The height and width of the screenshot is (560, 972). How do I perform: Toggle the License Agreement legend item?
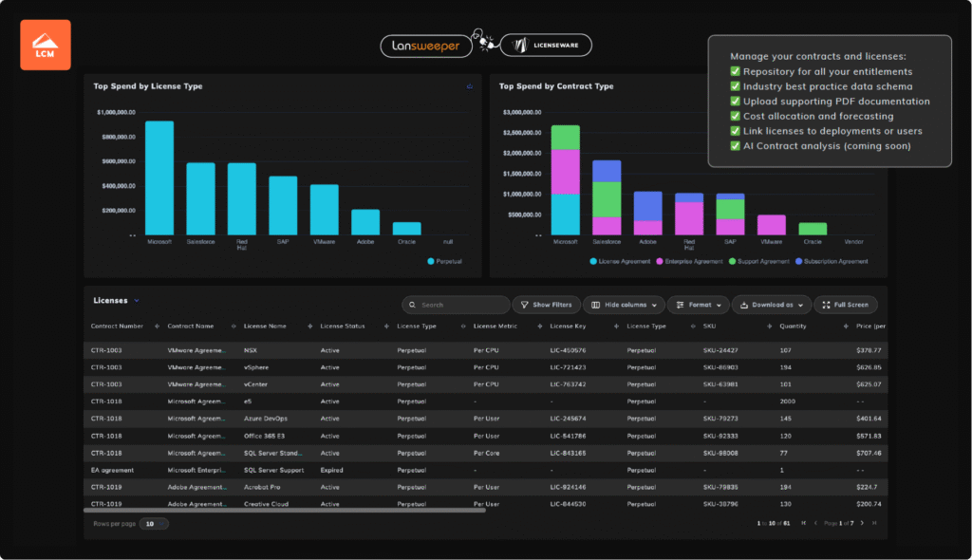[x=620, y=262]
